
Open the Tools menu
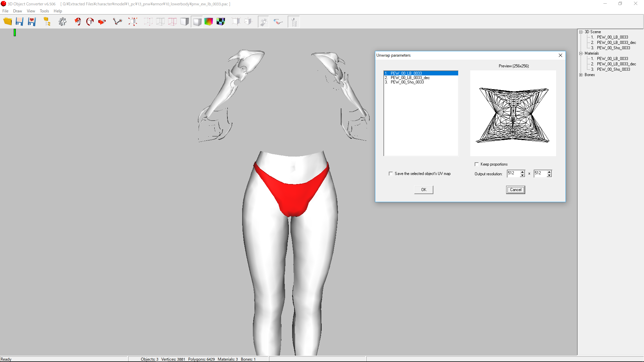point(44,11)
